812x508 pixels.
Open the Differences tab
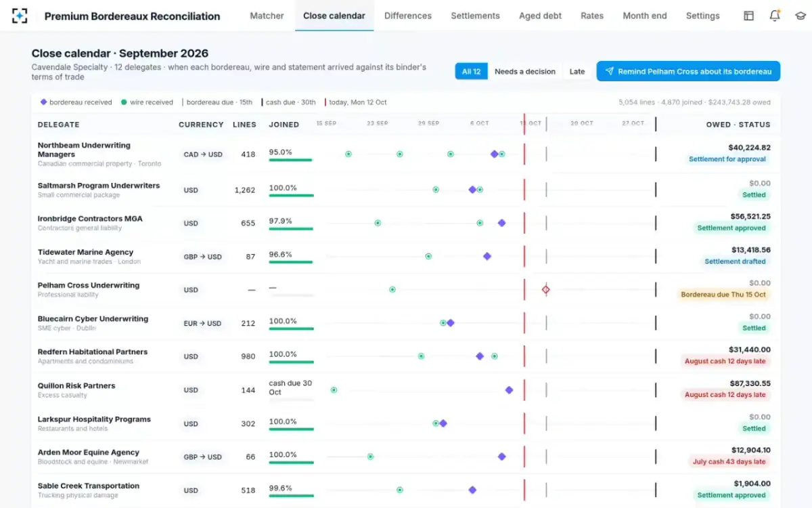tap(408, 16)
